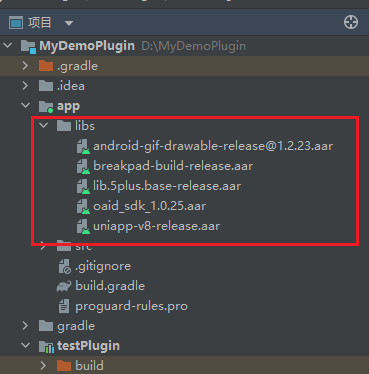Click the MyDemoPlugin project module icon
The image size is (369, 374).
pos(28,46)
